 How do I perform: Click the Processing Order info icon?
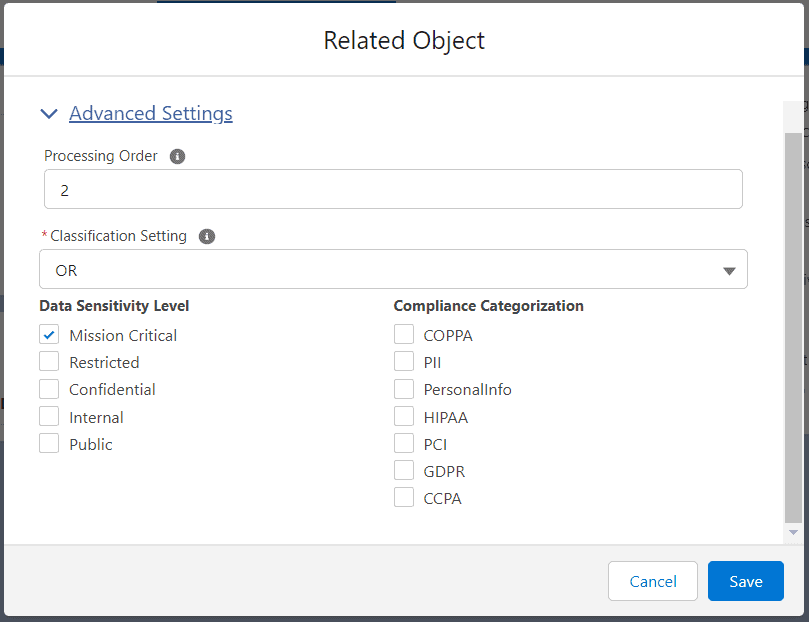tap(177, 157)
